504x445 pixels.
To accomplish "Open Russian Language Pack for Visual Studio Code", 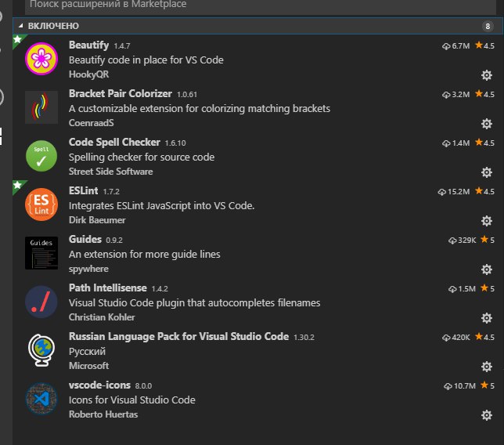I will point(178,337).
